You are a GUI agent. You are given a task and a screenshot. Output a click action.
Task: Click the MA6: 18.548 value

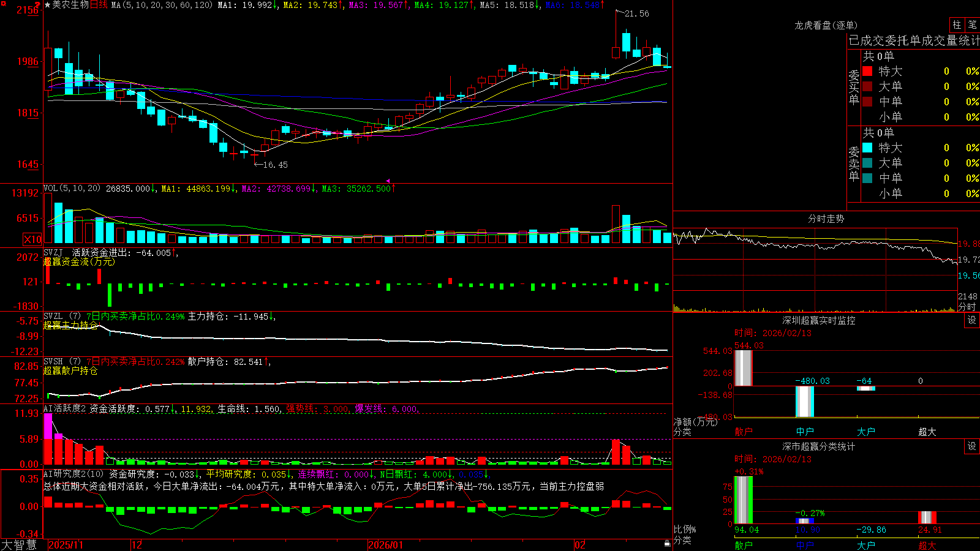[x=573, y=5]
